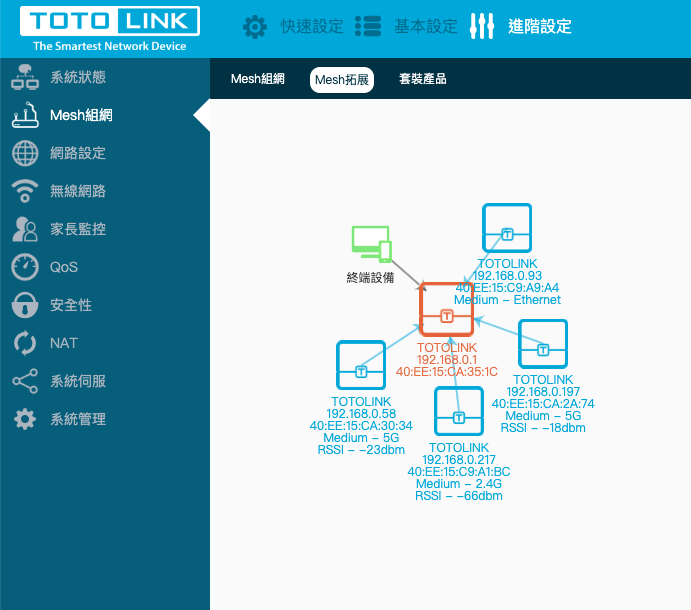Screen dimensions: 691x610
Task: Click the 系統伺服 share icon
Action: (x=25, y=381)
